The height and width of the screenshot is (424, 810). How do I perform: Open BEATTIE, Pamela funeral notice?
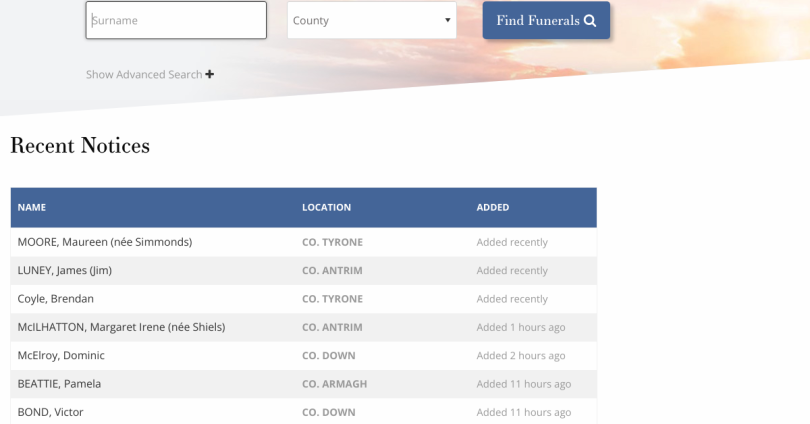point(59,384)
